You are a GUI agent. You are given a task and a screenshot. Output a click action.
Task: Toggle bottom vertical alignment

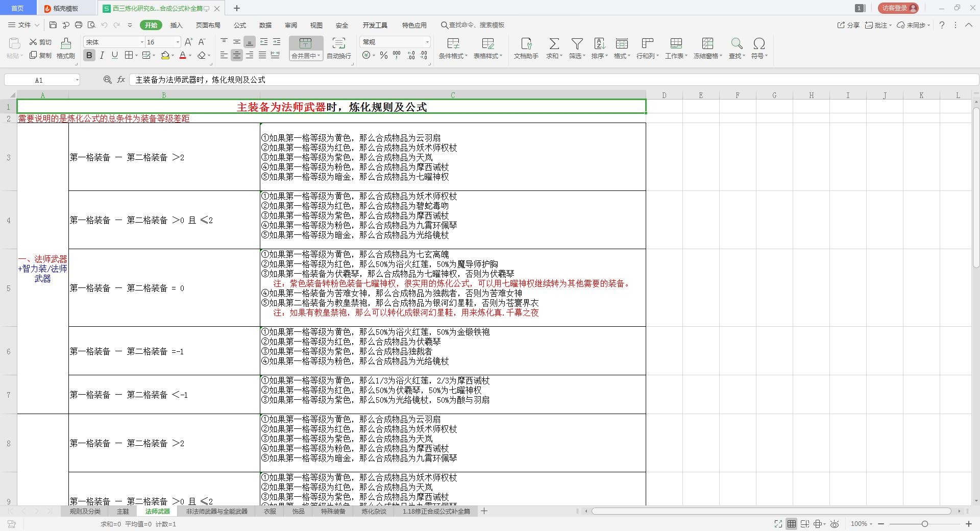(250, 42)
